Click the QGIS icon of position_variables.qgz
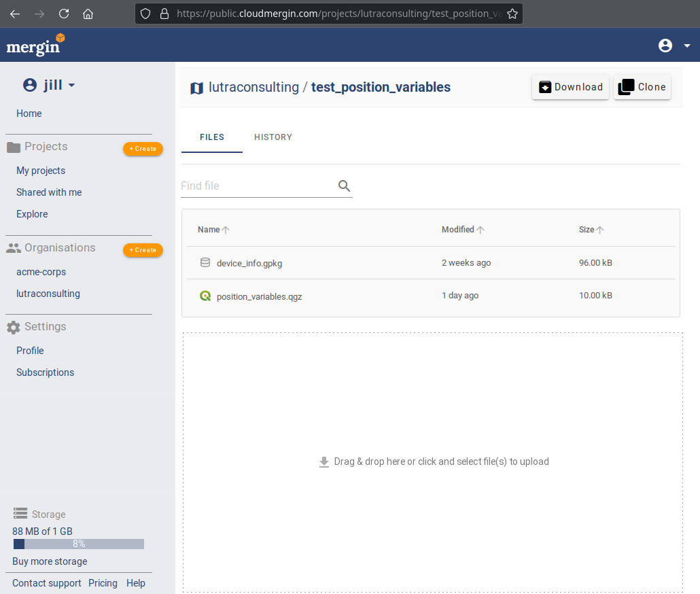This screenshot has height=594, width=700. 205,296
